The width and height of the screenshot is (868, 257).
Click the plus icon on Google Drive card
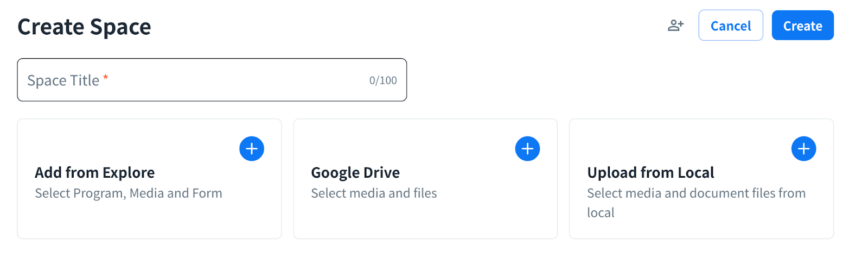coord(527,149)
